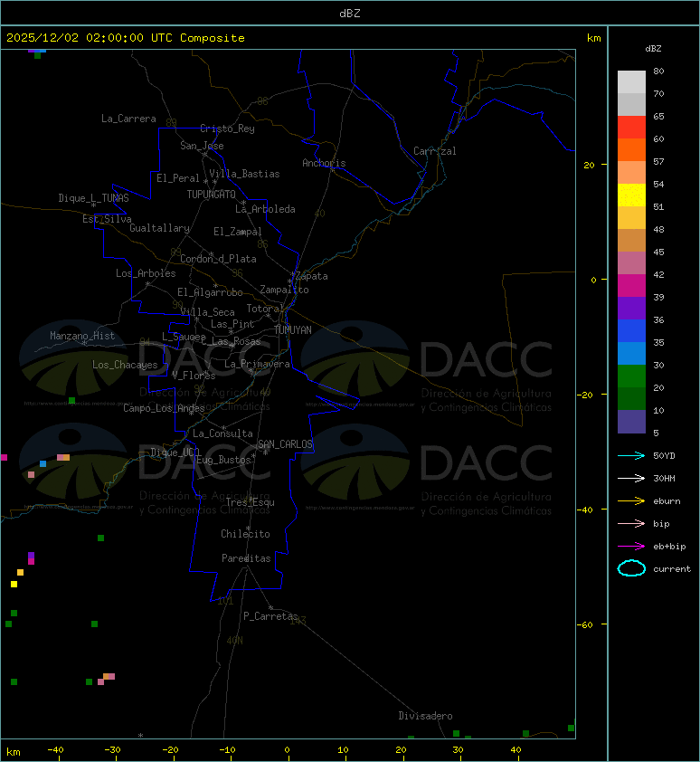Click the cyan 50YD arrow icon

click(x=631, y=455)
